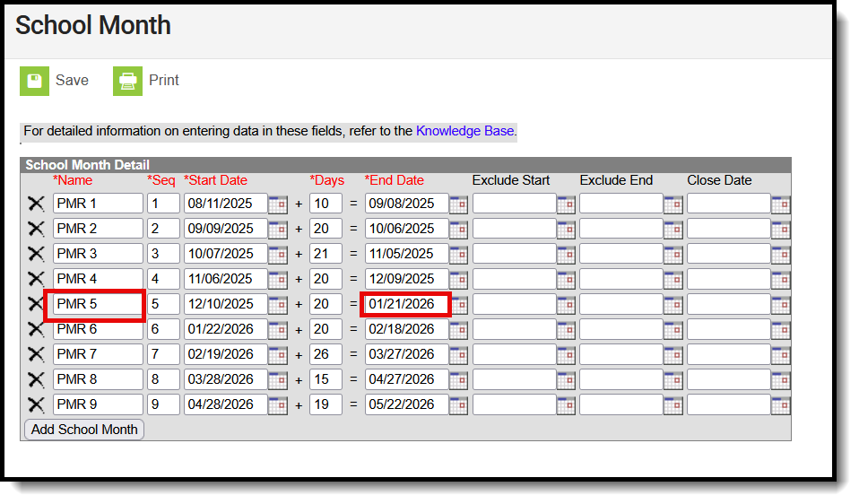Click the Seq field for PMR 4
This screenshot has width=859, height=504.
(163, 279)
